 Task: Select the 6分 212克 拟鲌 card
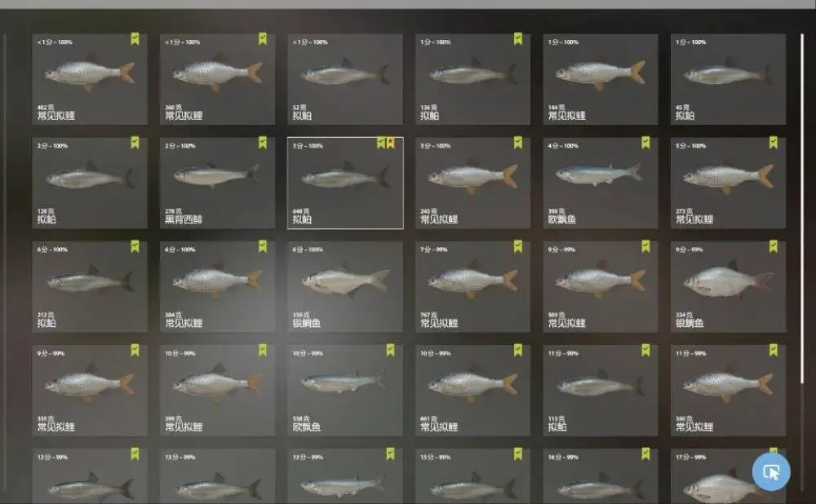coord(90,286)
